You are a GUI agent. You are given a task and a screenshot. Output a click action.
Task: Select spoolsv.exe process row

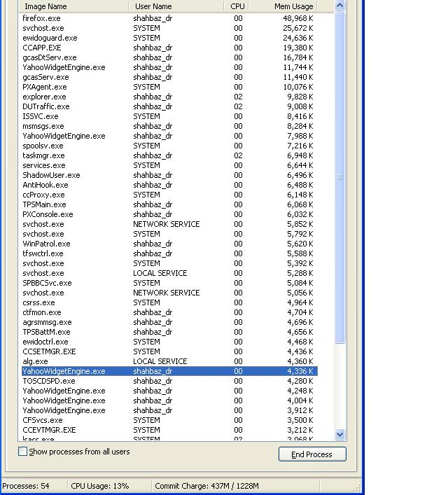(169, 146)
